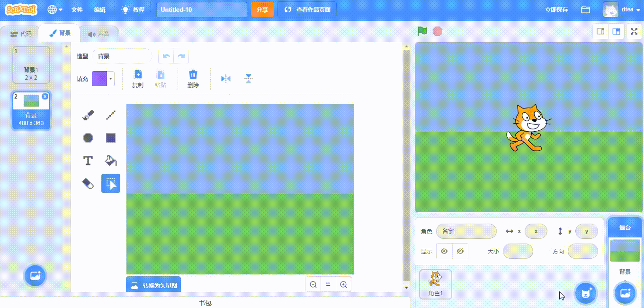Switch to small stage layout
The height and width of the screenshot is (308, 644).
click(600, 31)
